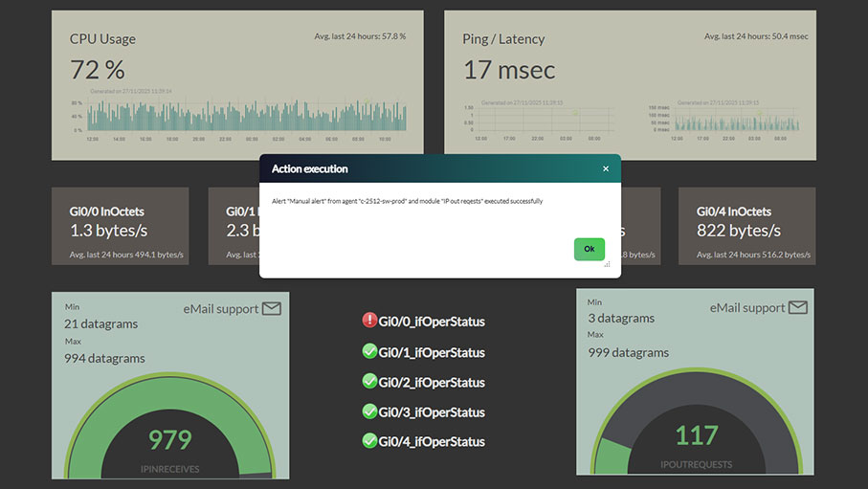Click the 822 bytes/s value
The image size is (868, 489).
(739, 231)
